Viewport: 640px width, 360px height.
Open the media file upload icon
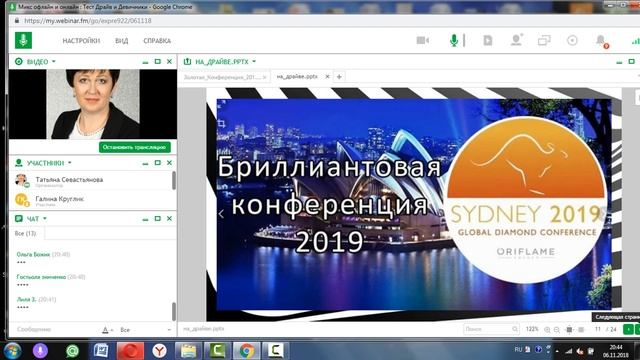(x=488, y=40)
